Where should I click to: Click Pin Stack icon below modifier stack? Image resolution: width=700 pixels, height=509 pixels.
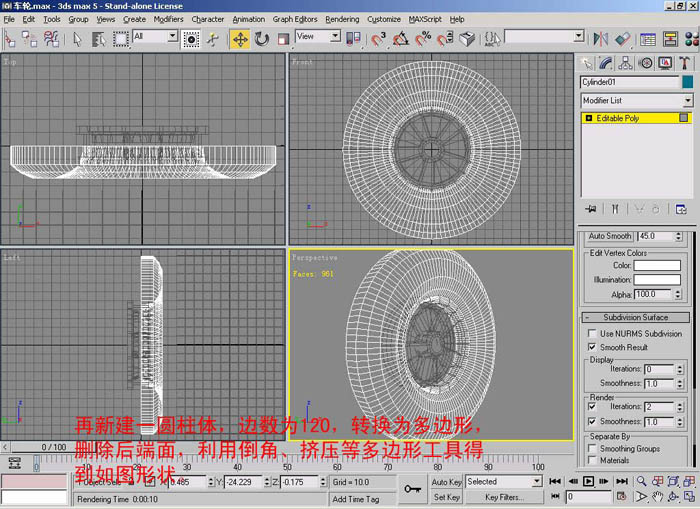tap(591, 209)
